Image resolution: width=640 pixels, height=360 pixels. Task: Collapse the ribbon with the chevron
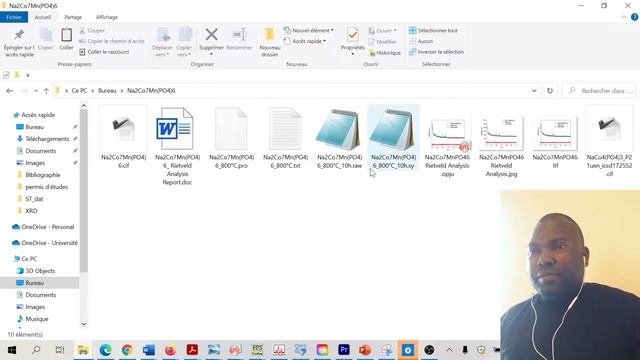[x=624, y=17]
